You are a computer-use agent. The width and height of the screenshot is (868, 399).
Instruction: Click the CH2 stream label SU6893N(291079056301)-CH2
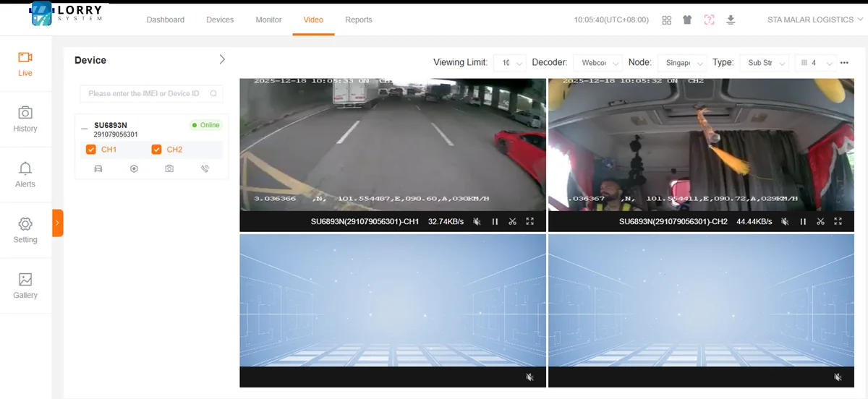(x=673, y=222)
